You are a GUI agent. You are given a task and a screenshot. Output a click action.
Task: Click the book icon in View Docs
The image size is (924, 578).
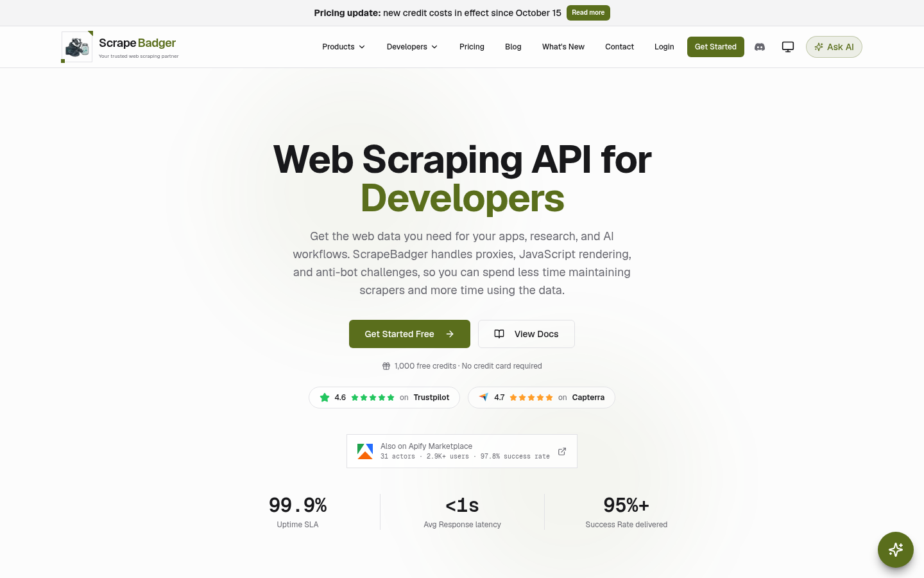tap(499, 334)
